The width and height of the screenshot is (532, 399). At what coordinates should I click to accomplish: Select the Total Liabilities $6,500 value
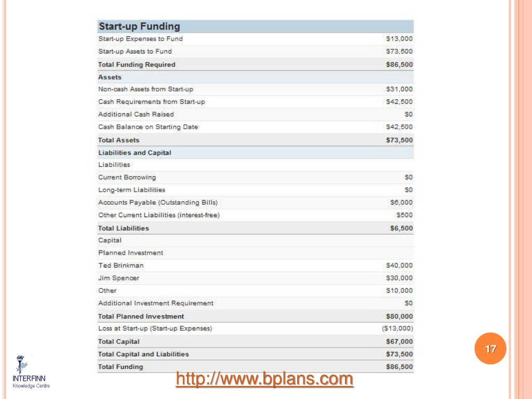click(x=402, y=229)
